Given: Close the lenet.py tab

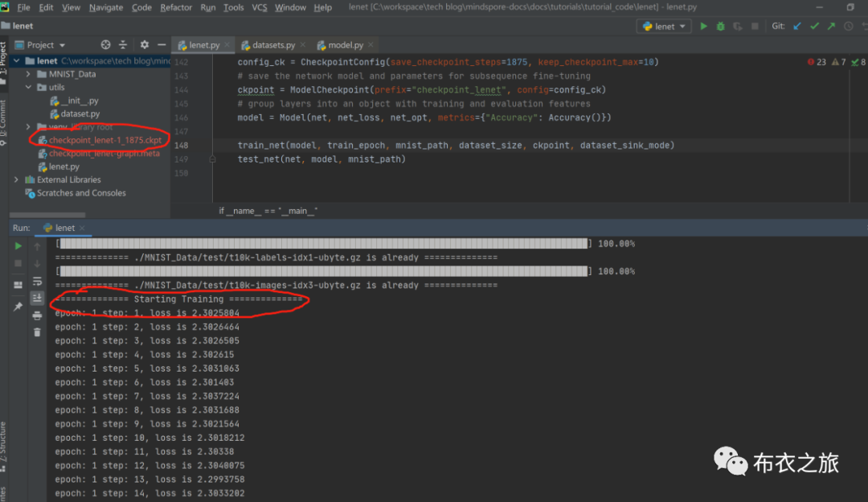Looking at the screenshot, I should [x=227, y=45].
